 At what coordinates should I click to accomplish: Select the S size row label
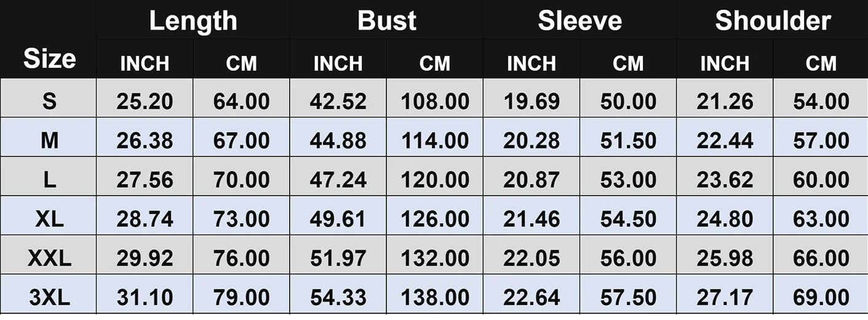coord(49,101)
